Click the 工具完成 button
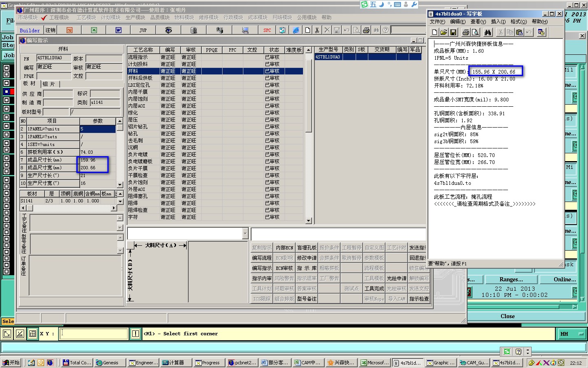Screen dimensions: 588x368 point(374,289)
